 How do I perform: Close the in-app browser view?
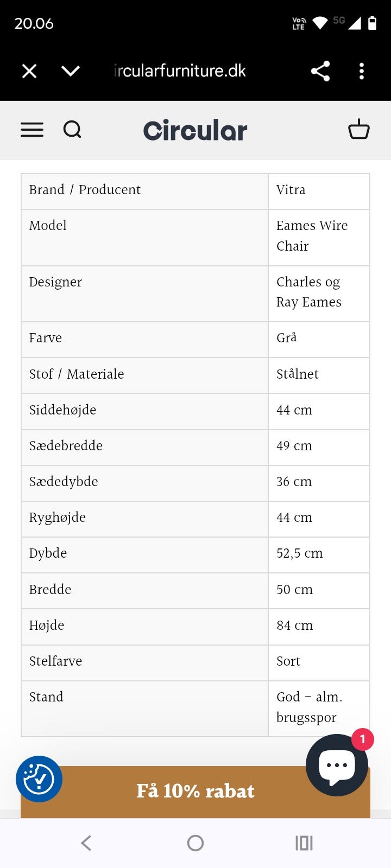tap(29, 71)
